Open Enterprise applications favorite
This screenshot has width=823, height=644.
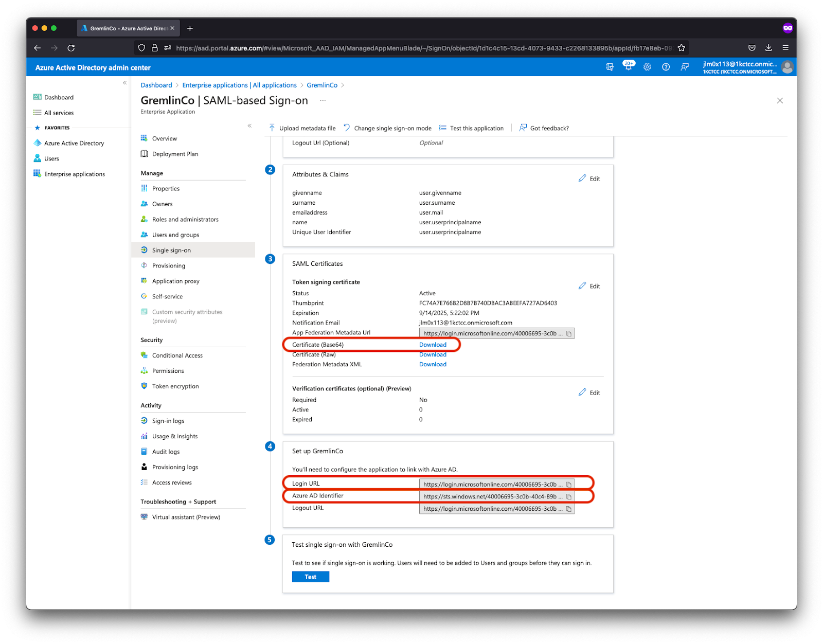[69, 174]
